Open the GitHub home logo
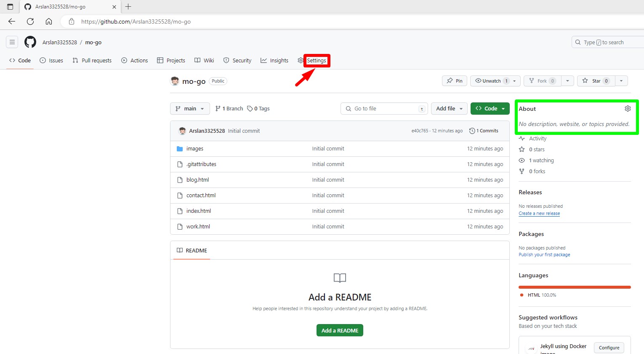This screenshot has width=644, height=354. (x=30, y=42)
